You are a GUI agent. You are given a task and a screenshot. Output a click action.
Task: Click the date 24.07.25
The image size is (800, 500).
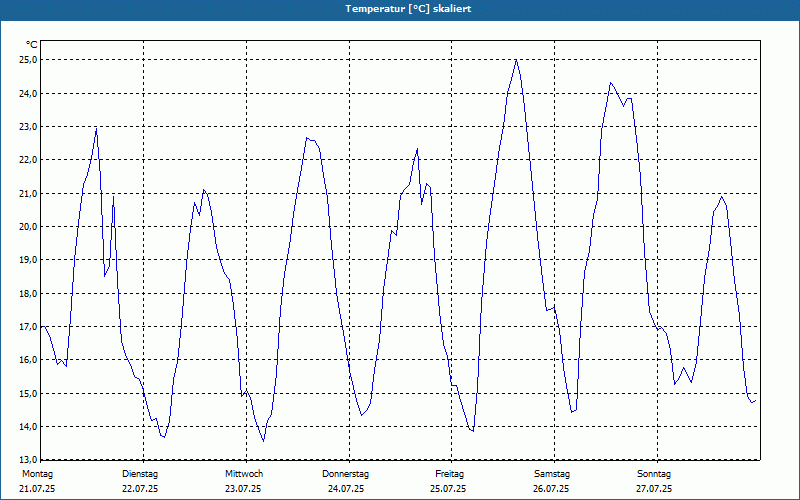click(x=346, y=489)
